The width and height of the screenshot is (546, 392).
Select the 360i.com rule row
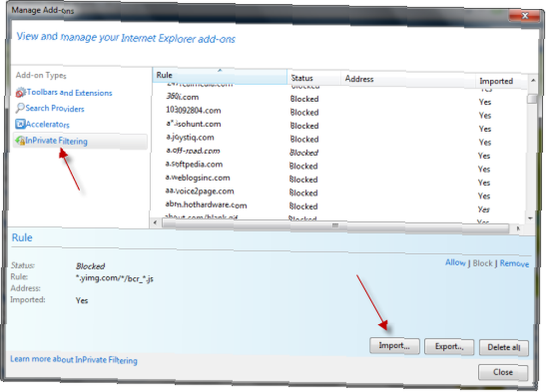(338, 98)
